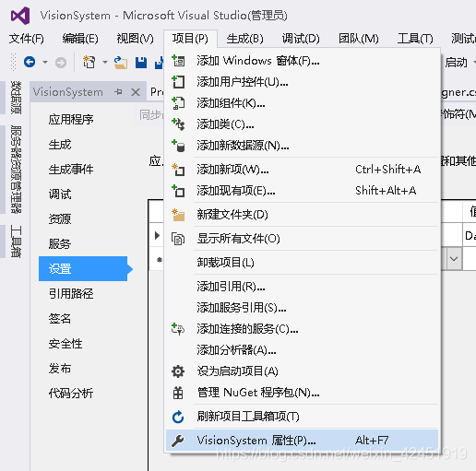Select 管理 NuGet 程序包(N)... menu entry
The height and width of the screenshot is (471, 476).
[302, 393]
